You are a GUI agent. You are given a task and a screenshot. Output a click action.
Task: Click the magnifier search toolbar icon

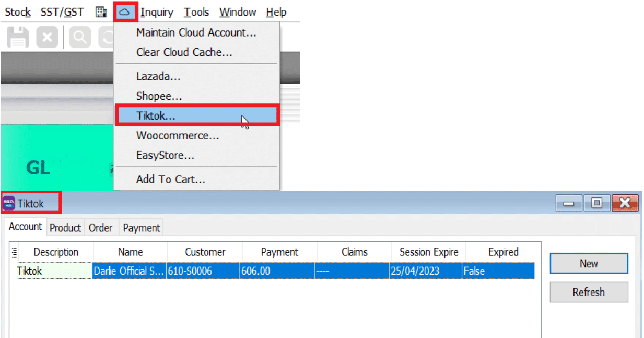tap(79, 38)
